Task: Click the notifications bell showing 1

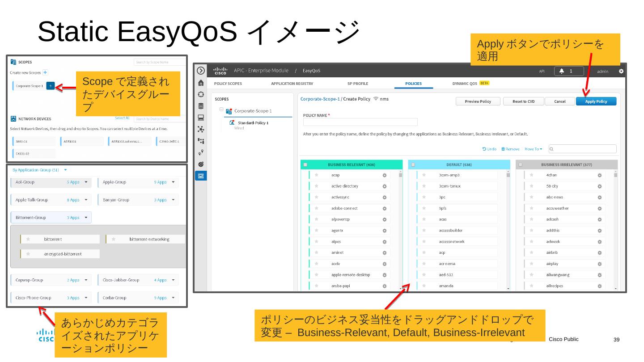Action: [569, 71]
